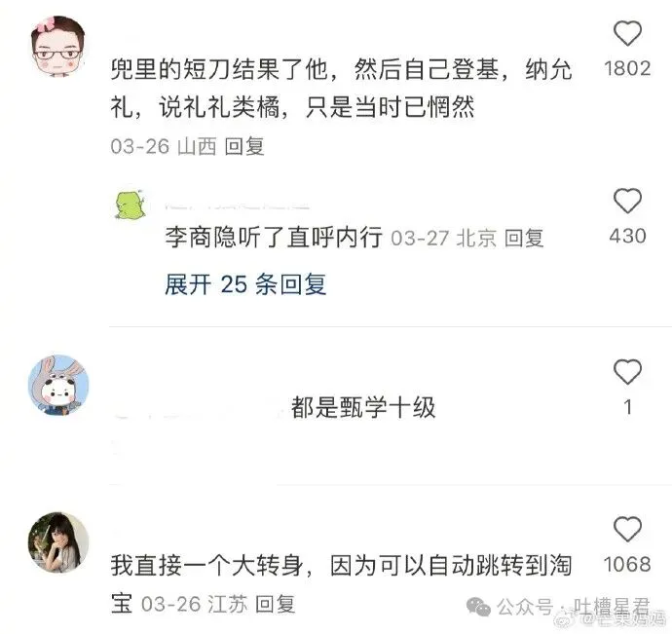Reply to the 03-27 北京 comment
Screen dimensions: 672x634
pos(524,238)
